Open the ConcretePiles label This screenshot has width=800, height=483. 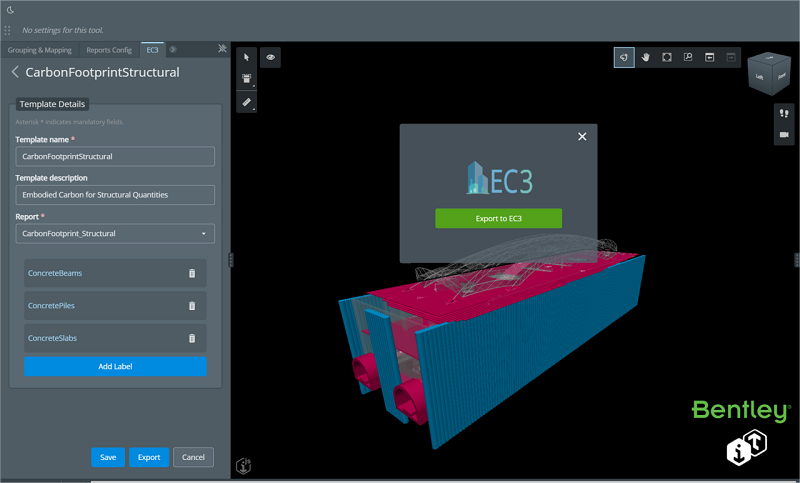click(51, 306)
